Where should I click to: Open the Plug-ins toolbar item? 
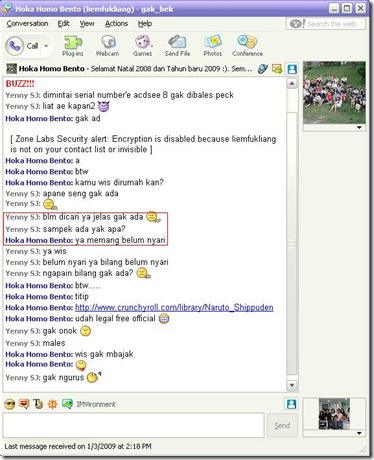click(73, 46)
